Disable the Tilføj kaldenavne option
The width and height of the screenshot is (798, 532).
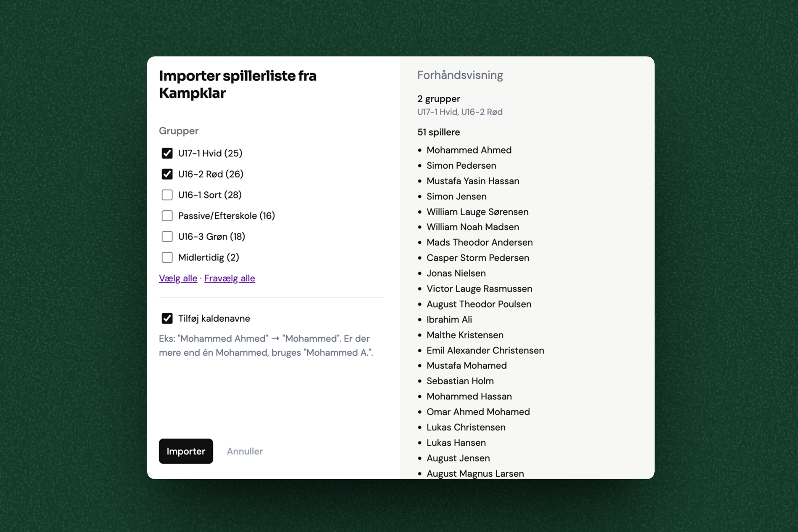167,318
